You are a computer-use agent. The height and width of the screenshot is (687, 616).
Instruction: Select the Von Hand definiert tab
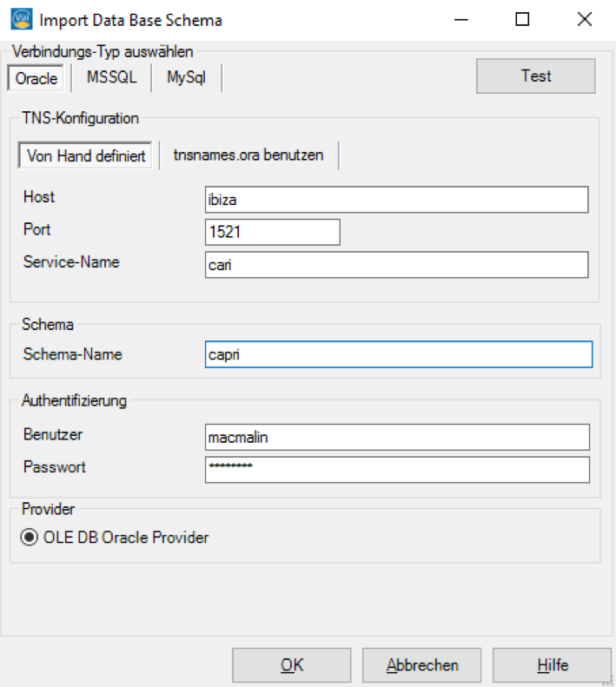85,155
